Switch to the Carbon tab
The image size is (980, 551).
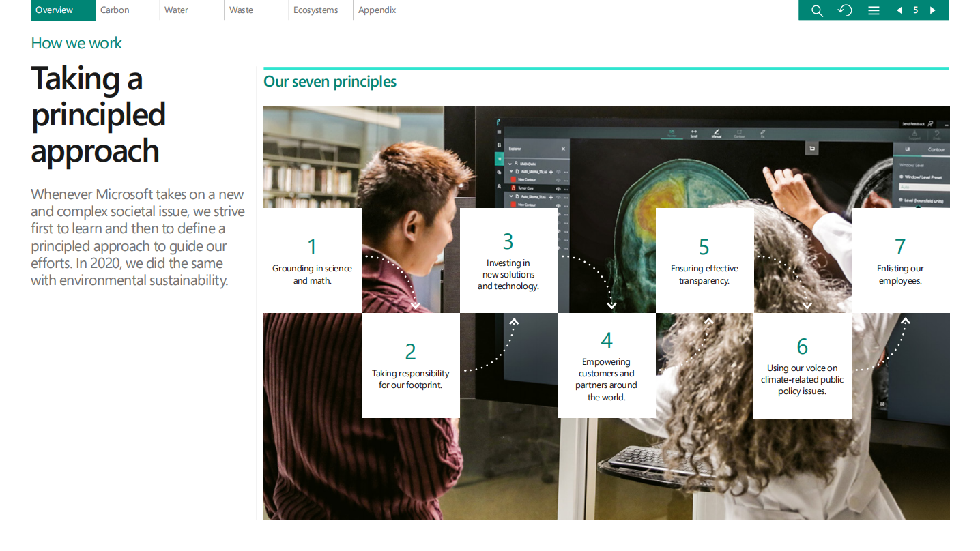pos(115,10)
